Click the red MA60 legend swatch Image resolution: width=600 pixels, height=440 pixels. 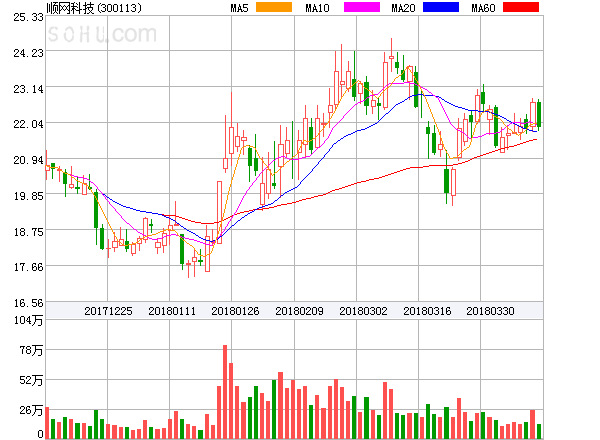coord(521,7)
